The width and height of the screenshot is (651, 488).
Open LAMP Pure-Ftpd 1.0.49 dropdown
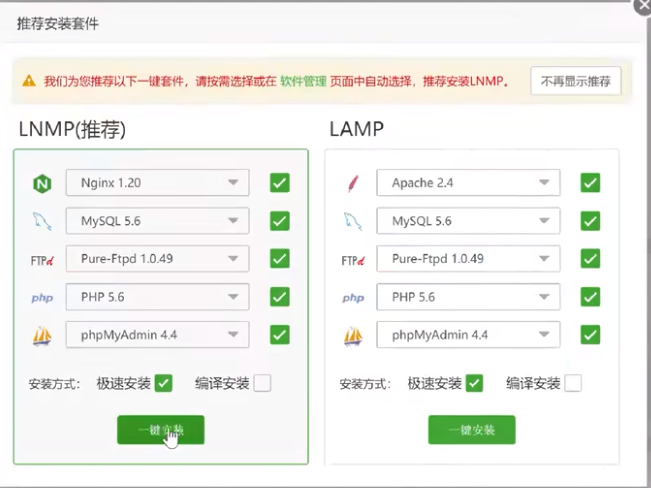click(x=468, y=258)
